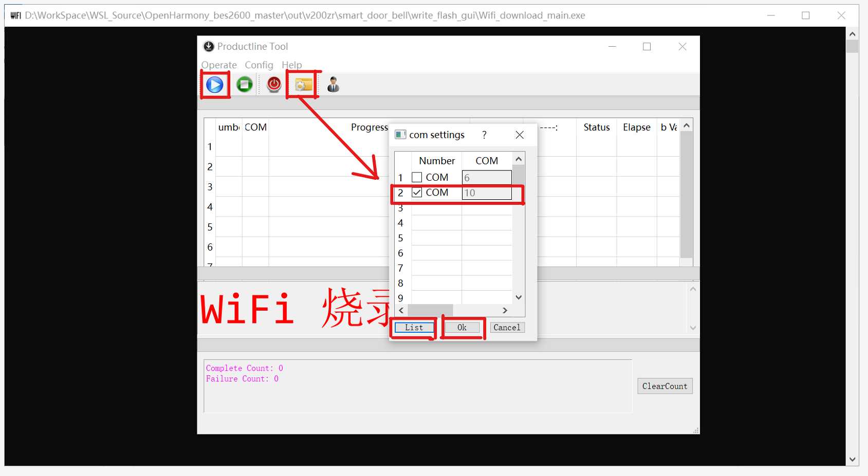Click the red power icon
Viewport: 868px width, 476px height.
point(274,84)
